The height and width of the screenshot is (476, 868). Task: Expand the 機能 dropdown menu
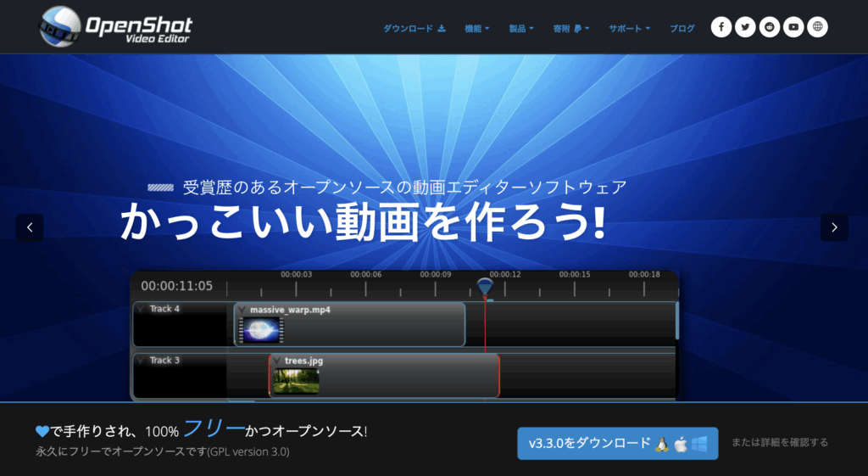coord(477,29)
